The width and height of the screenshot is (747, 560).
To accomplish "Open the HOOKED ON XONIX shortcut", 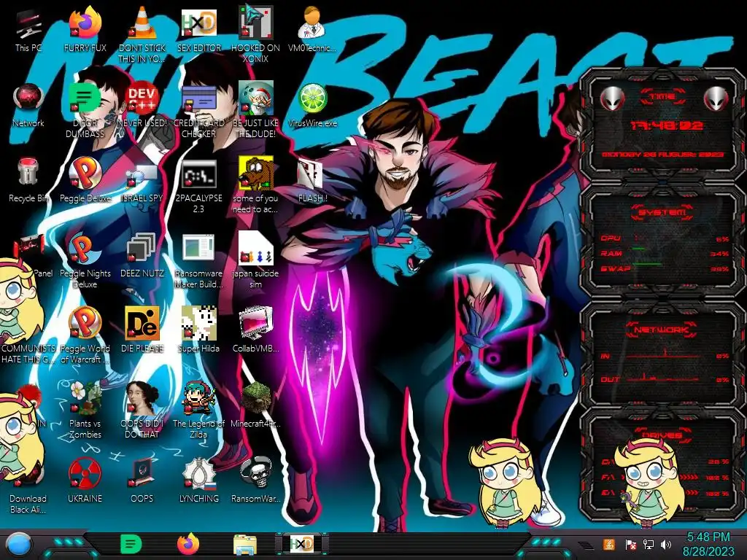I will (255, 24).
